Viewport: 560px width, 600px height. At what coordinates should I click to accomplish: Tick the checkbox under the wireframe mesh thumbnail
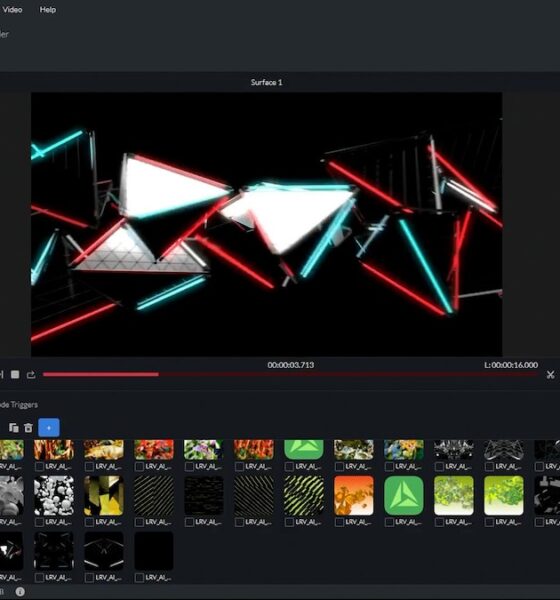click(x=489, y=466)
